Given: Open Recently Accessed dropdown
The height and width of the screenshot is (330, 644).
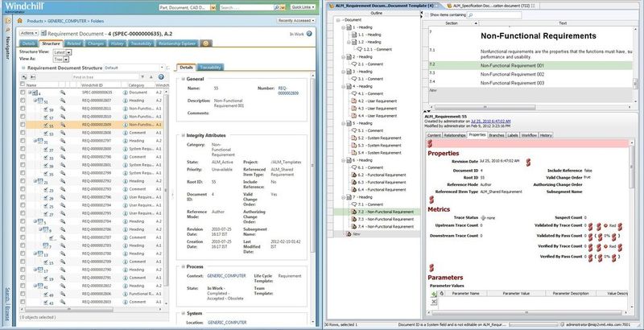Looking at the screenshot, I should [x=296, y=20].
